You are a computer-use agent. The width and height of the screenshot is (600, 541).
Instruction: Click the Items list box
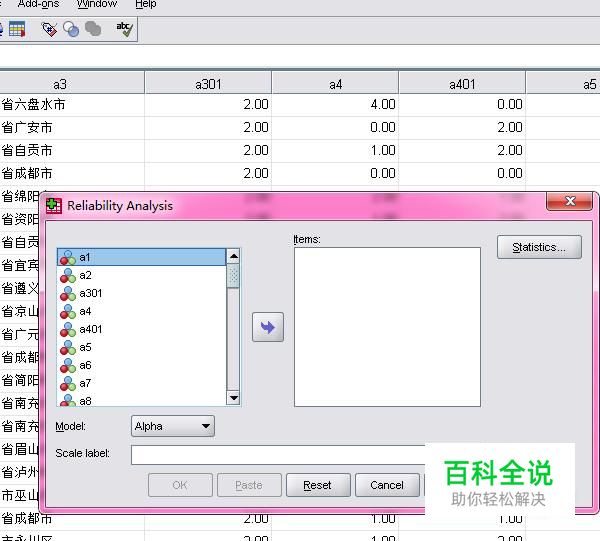pos(387,327)
